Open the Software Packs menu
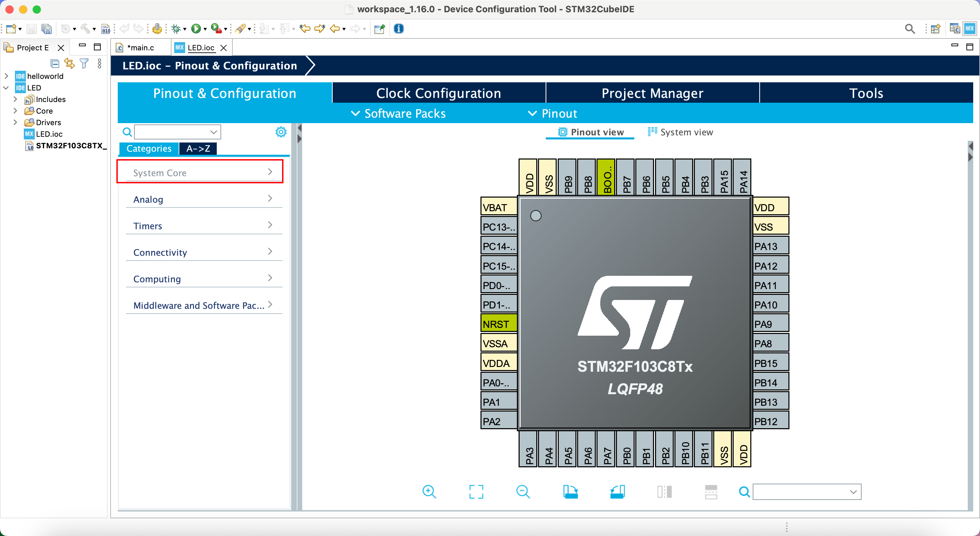The height and width of the screenshot is (536, 980). point(399,113)
